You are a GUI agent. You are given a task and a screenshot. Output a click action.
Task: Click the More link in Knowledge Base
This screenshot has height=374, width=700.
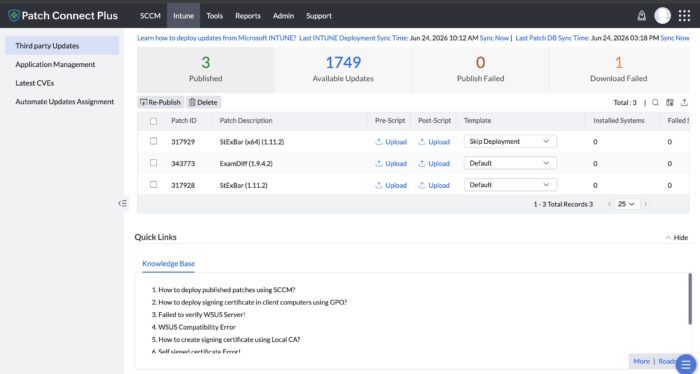point(642,361)
